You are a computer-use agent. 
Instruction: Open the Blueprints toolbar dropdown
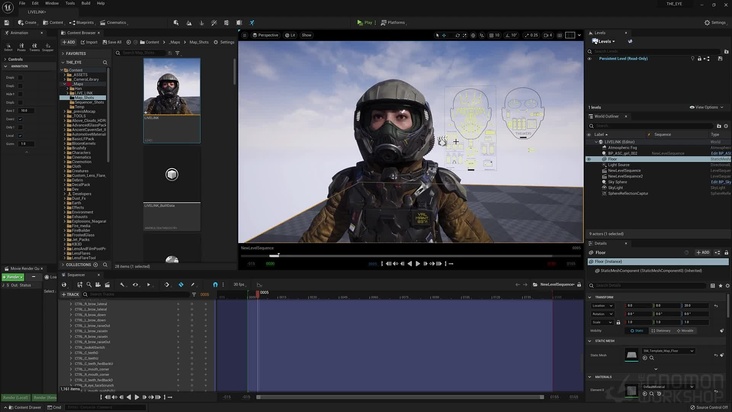point(82,22)
